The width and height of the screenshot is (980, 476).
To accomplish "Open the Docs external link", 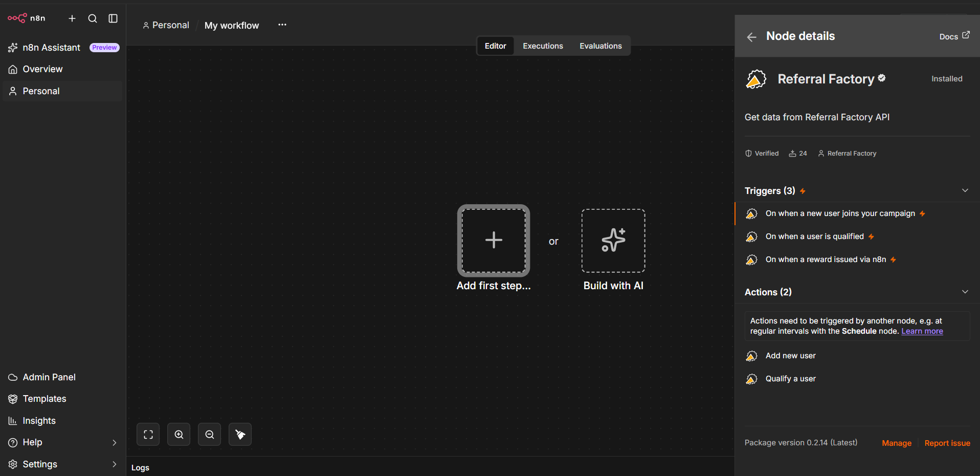I will (x=954, y=36).
